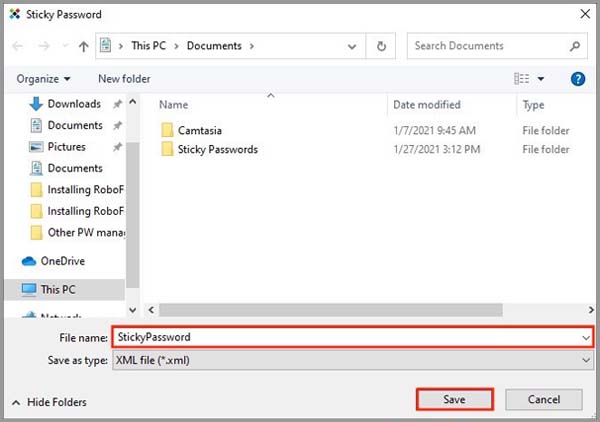Open the Help question mark
This screenshot has height=422, width=600.
point(577,79)
